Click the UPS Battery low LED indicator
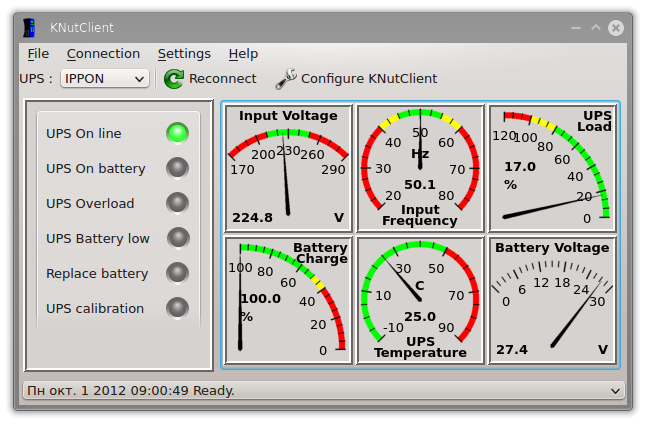Screen dimensions: 646x424 click(177, 238)
